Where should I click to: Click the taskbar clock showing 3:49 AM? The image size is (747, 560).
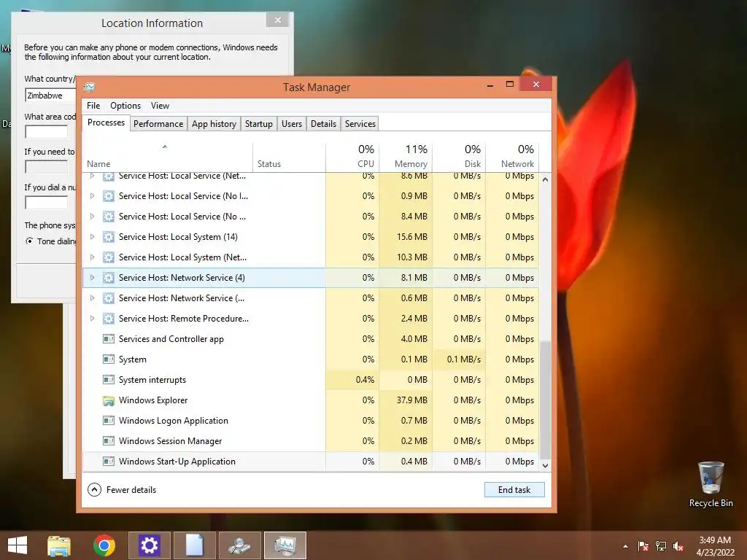tap(715, 546)
